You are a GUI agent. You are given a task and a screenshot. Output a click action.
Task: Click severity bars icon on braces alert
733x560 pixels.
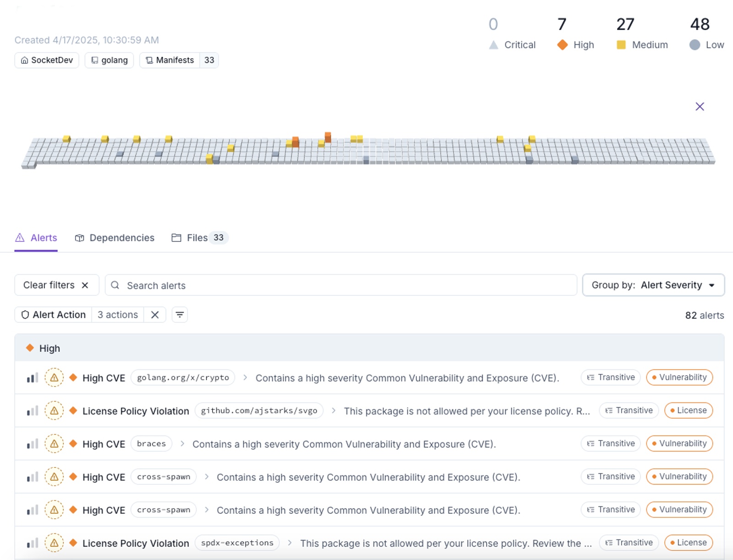click(32, 444)
